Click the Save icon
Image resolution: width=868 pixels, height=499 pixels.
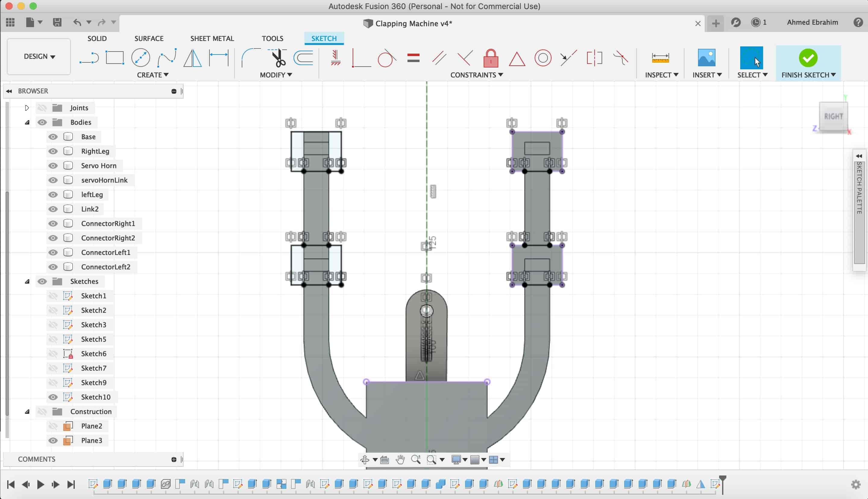coord(57,23)
